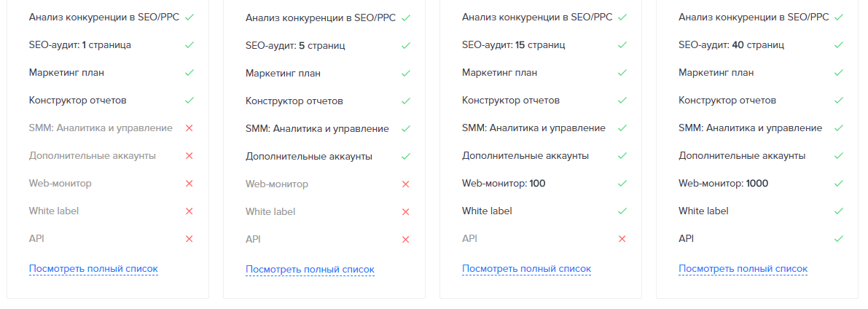Click red cross beside API in 15-page plan

pyautogui.click(x=622, y=239)
